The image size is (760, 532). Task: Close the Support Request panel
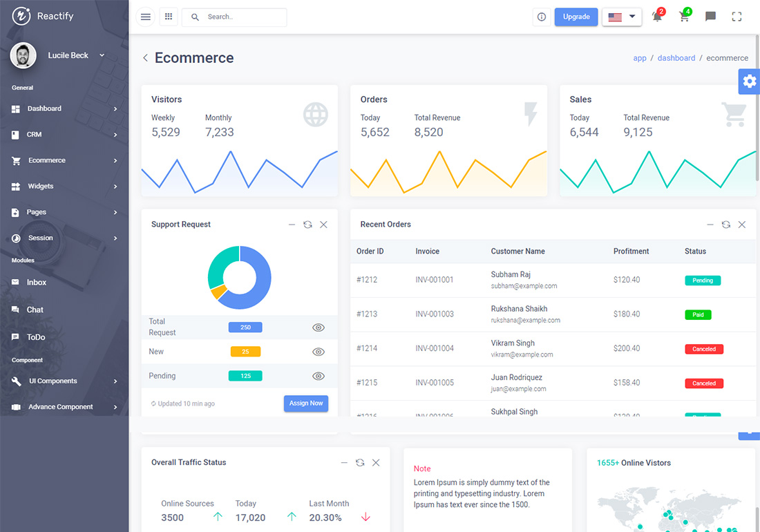point(324,225)
